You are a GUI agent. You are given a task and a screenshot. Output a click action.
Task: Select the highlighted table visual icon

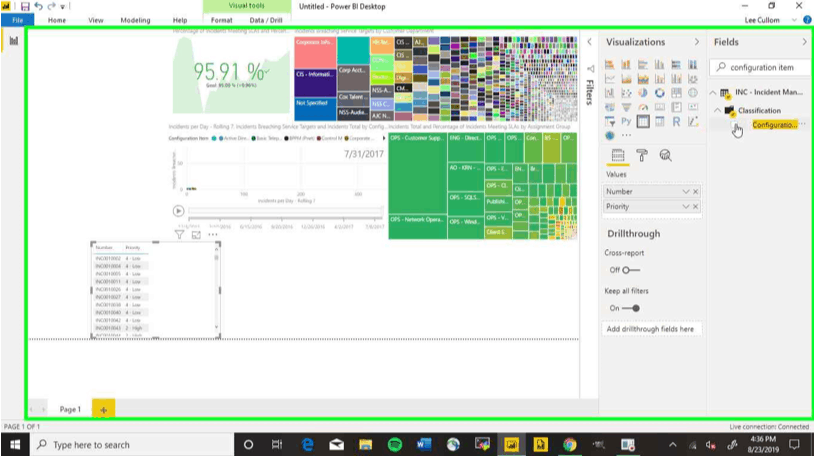[643, 121]
